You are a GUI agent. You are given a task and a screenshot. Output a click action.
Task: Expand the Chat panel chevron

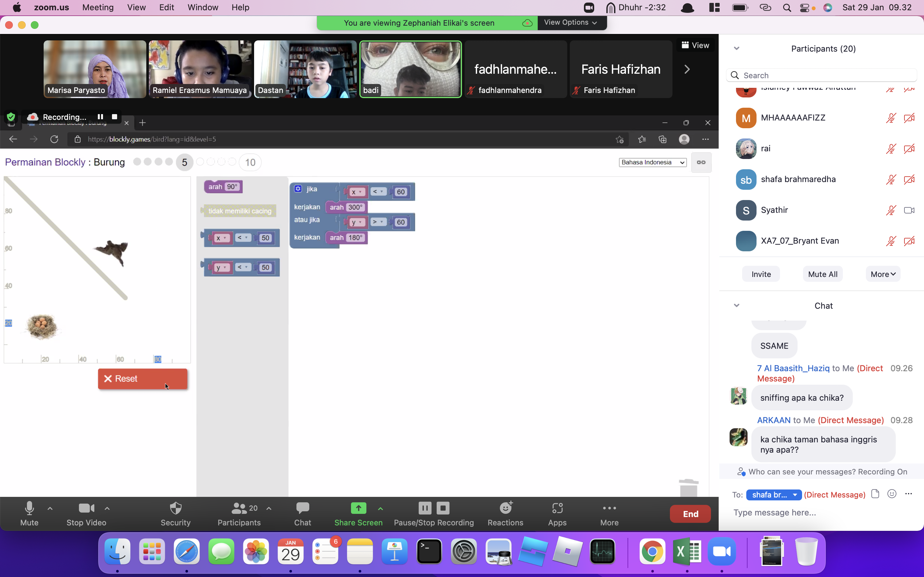click(736, 305)
